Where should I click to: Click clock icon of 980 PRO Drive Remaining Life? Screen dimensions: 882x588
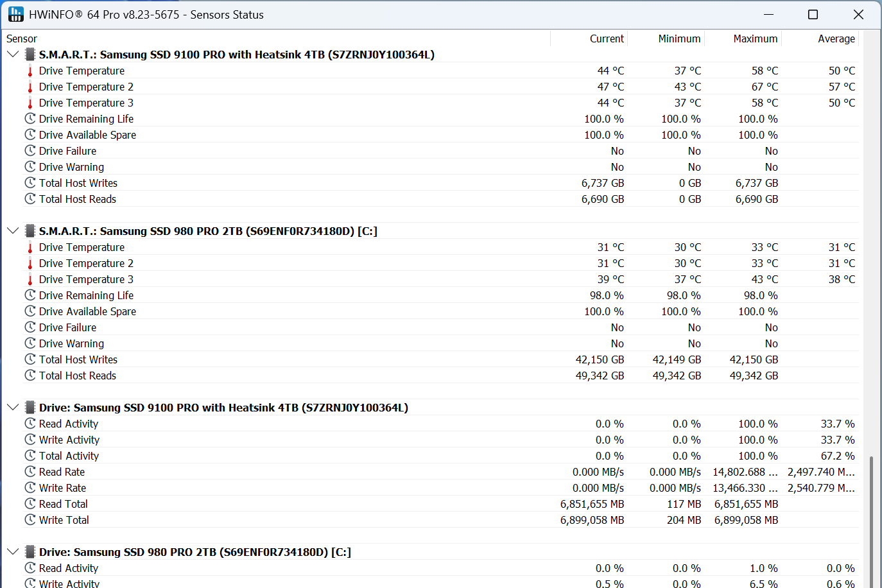(x=30, y=295)
